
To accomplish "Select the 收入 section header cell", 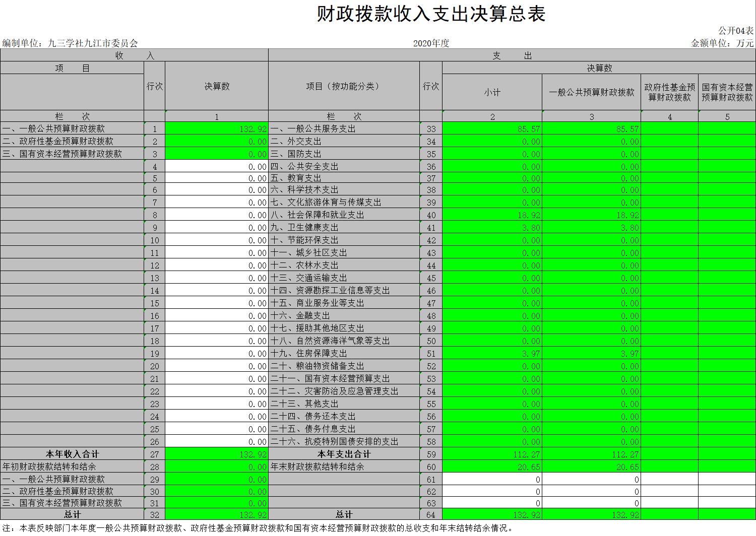I will coord(134,55).
